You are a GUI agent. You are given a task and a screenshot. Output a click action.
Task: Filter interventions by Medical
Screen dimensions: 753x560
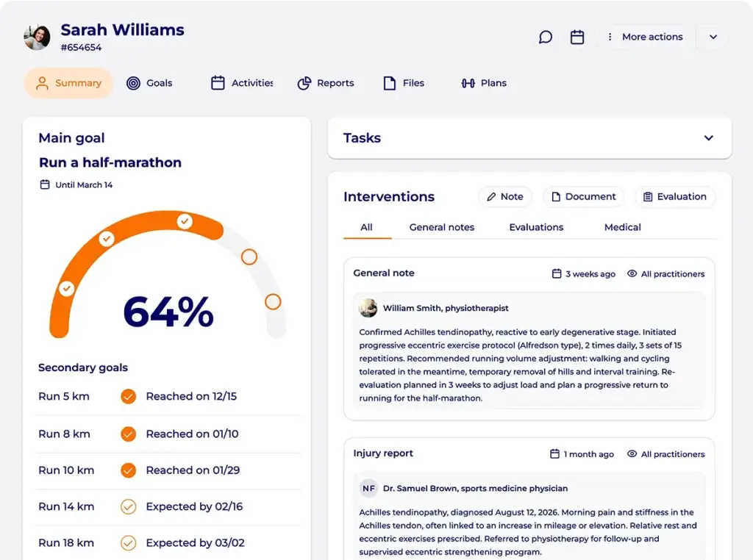(622, 228)
